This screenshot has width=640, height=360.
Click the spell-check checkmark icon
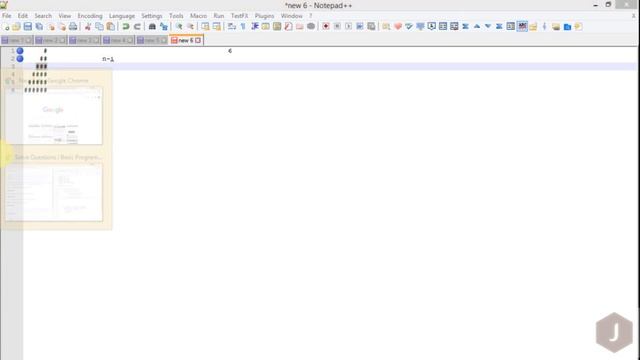[409, 27]
